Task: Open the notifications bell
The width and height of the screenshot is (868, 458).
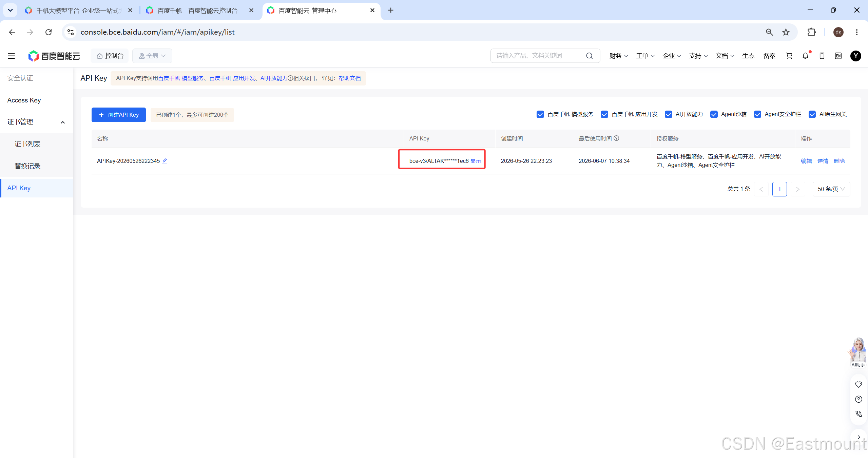Action: pos(806,56)
